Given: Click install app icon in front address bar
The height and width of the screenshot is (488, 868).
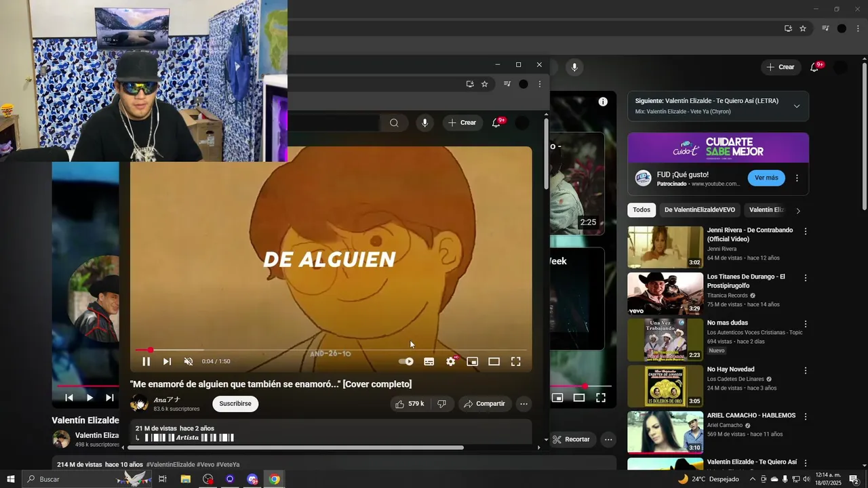Looking at the screenshot, I should tap(469, 84).
